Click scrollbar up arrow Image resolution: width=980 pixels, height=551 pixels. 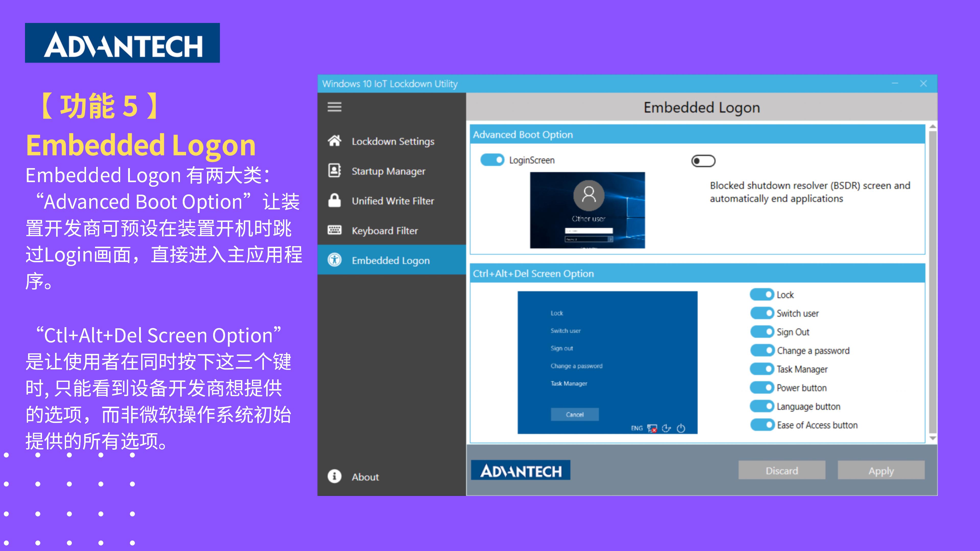point(933,127)
